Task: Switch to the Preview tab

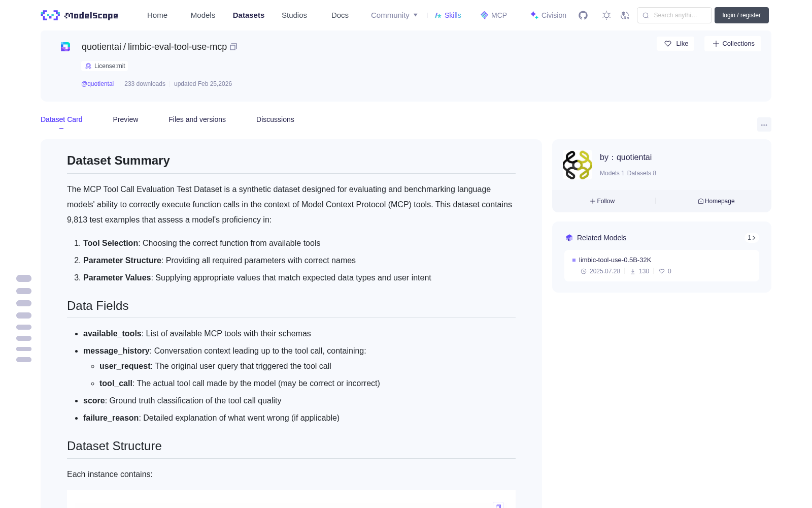Action: click(x=125, y=119)
